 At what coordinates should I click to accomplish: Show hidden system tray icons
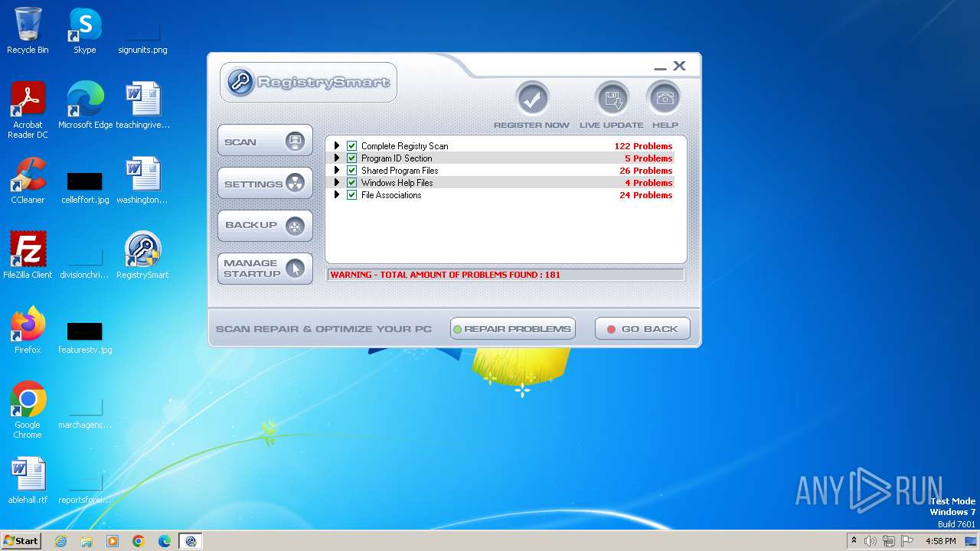tap(854, 540)
